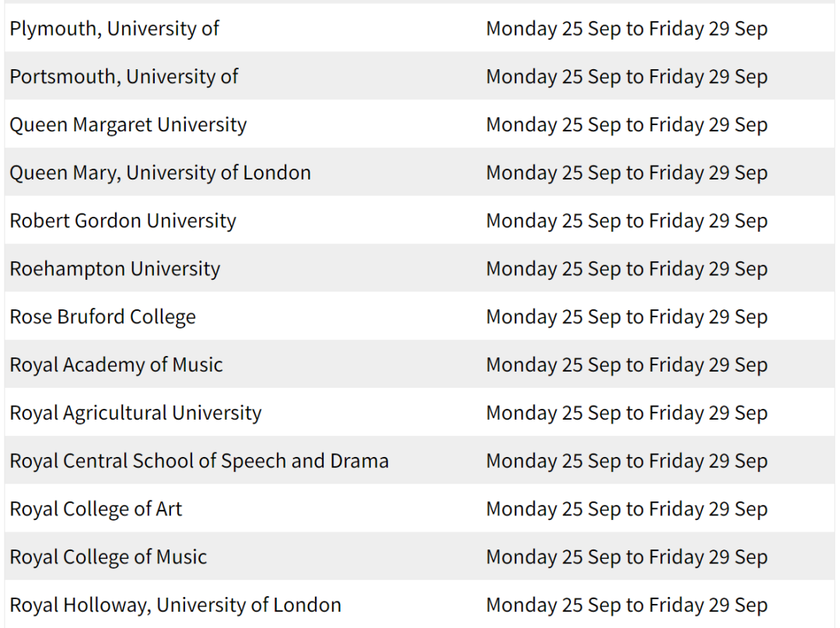The width and height of the screenshot is (840, 628).
Task: Click Royal College of Music name
Action: pyautogui.click(x=108, y=557)
